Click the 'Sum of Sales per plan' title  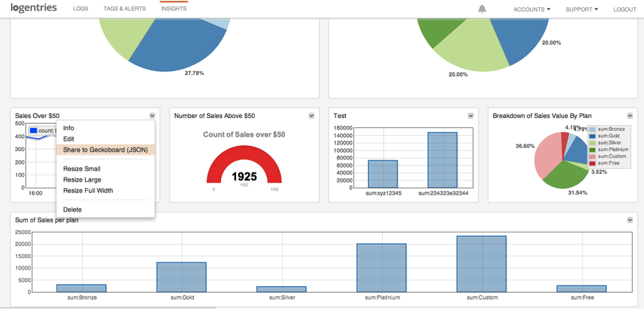click(x=47, y=220)
